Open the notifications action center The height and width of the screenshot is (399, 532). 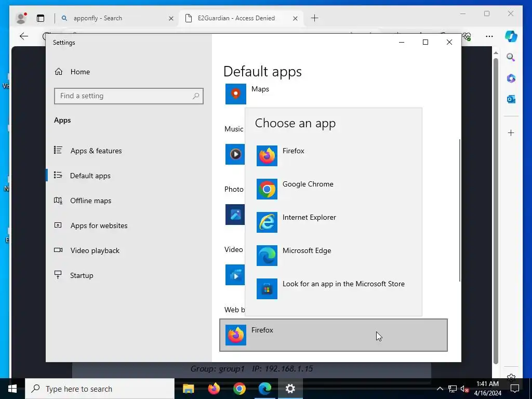(x=515, y=389)
